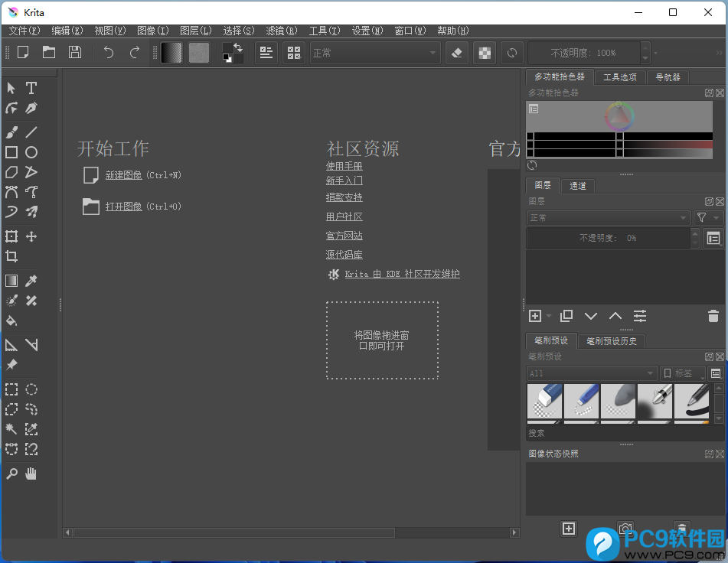
Task: Open the Layers panel blending mode dropdown
Action: (609, 218)
